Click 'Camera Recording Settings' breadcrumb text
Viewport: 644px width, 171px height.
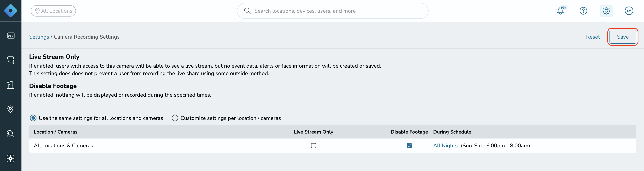(x=87, y=37)
